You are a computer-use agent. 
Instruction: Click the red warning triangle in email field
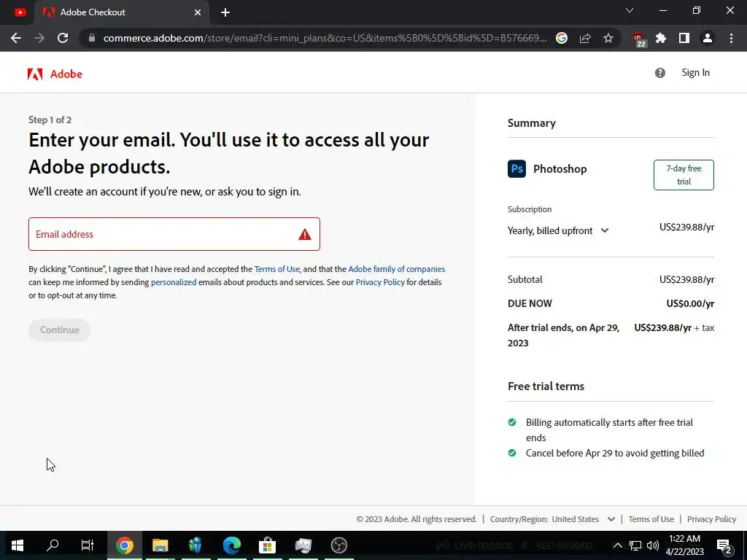305,234
